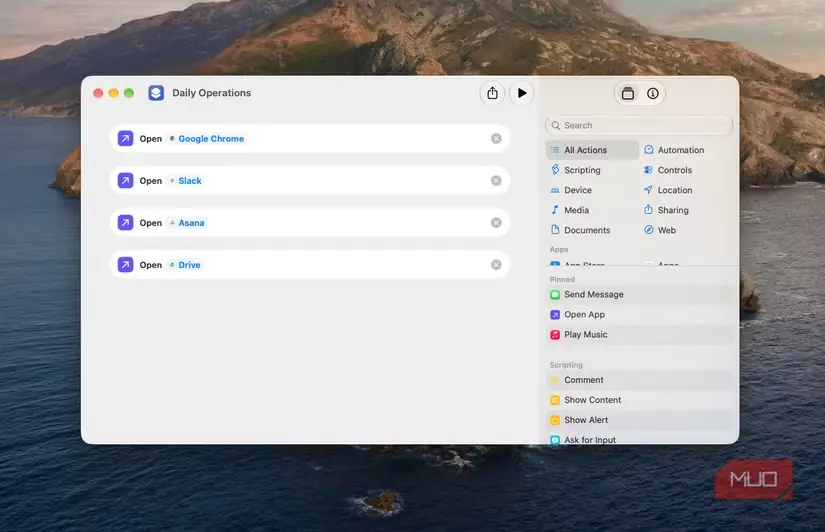The image size is (825, 532).
Task: Click the Show Content yellow icon
Action: tap(555, 400)
